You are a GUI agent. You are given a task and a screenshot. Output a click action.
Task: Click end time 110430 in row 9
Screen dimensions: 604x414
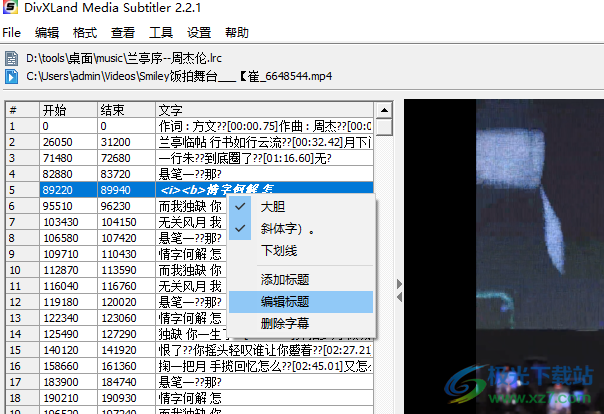126,254
